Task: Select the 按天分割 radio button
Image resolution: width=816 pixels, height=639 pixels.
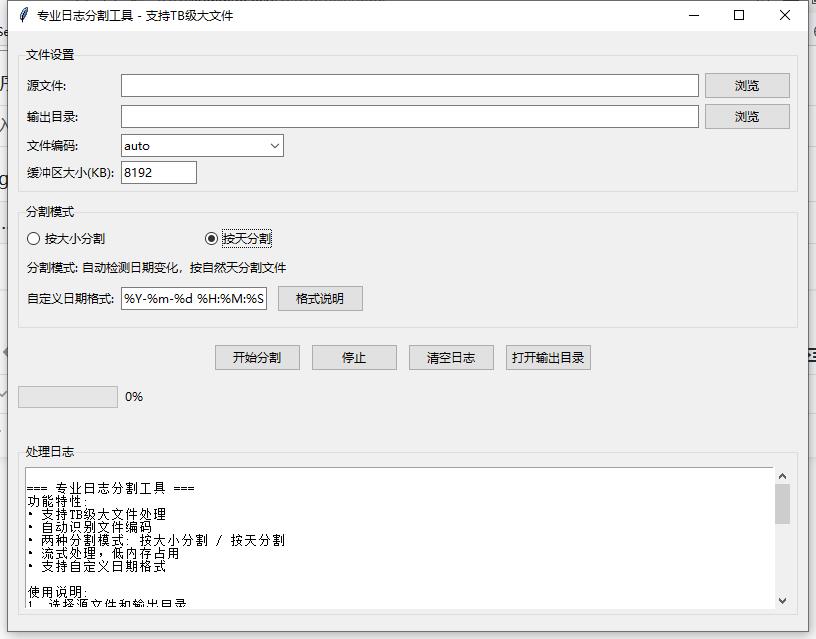Action: (x=210, y=238)
